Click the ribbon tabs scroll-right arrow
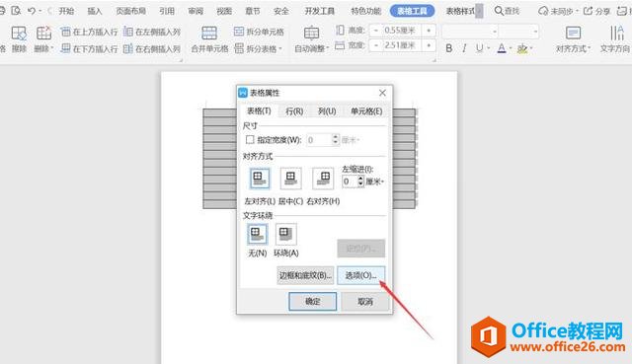632x364 pixels. pyautogui.click(x=479, y=11)
